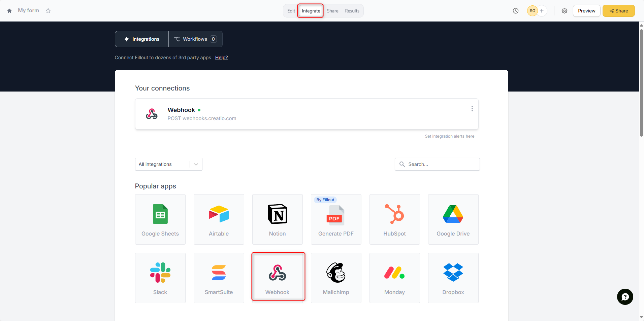Star the form as favorite
This screenshot has width=644, height=321.
click(48, 11)
